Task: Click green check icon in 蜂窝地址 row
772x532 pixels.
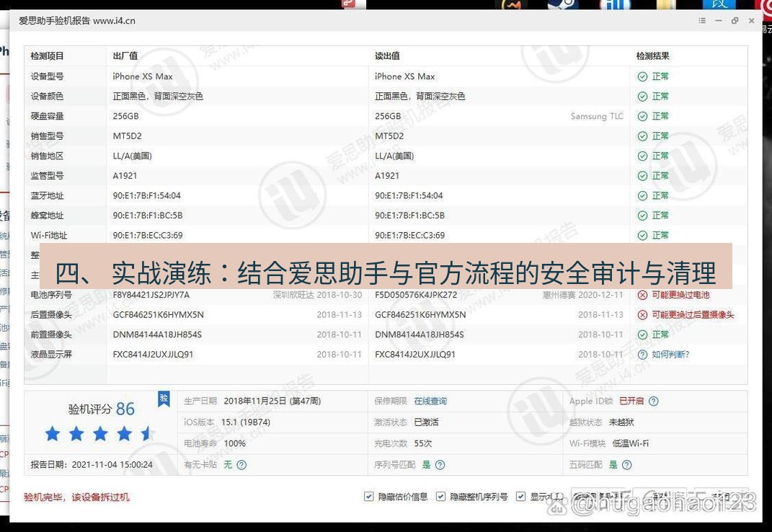Action: pos(642,216)
